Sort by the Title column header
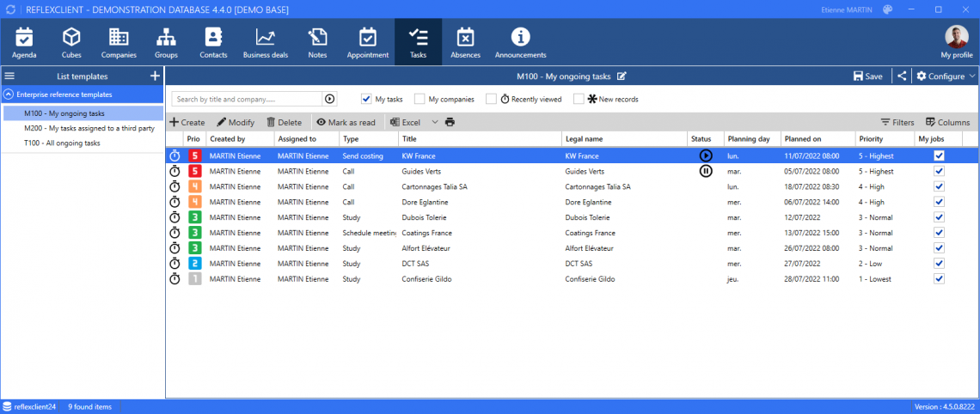The width and height of the screenshot is (980, 414). tap(479, 138)
